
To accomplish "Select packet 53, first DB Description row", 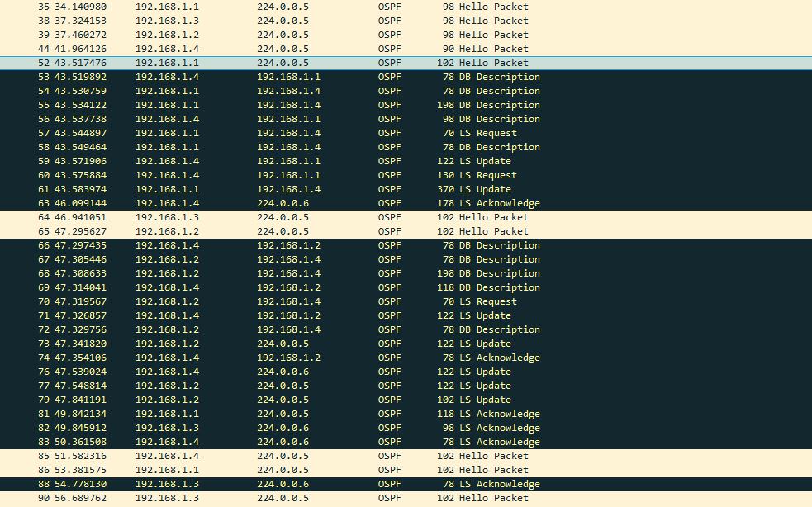I will point(248,76).
